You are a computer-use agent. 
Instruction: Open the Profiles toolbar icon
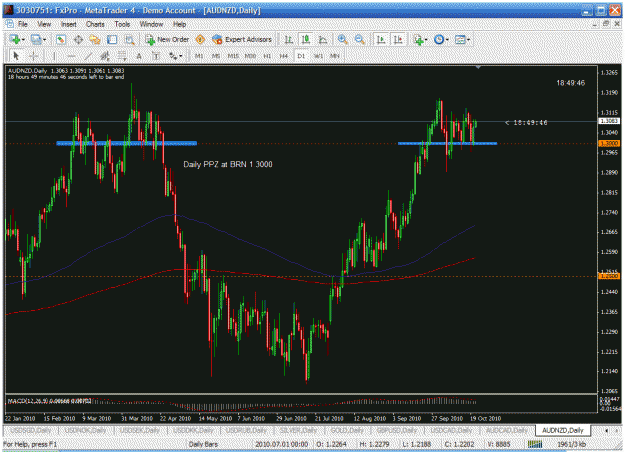pyautogui.click(x=36, y=39)
